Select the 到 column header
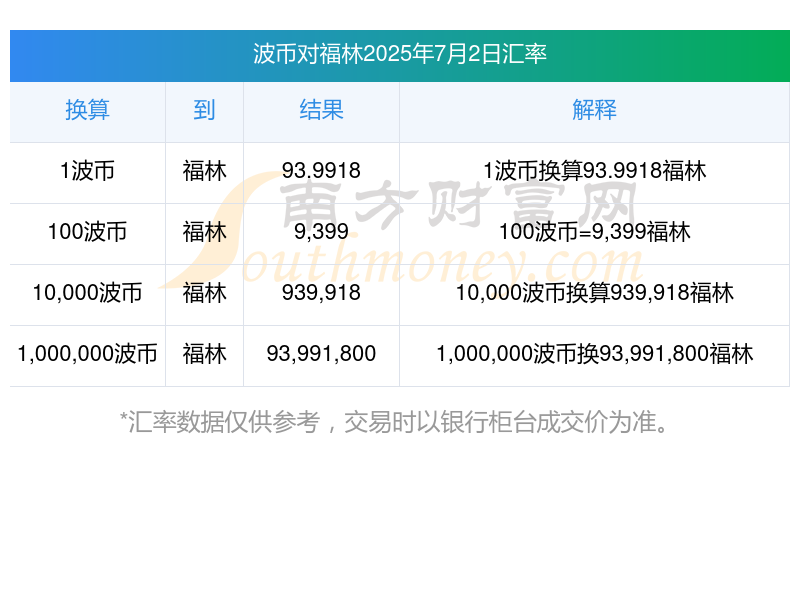800x600 pixels. 204,111
